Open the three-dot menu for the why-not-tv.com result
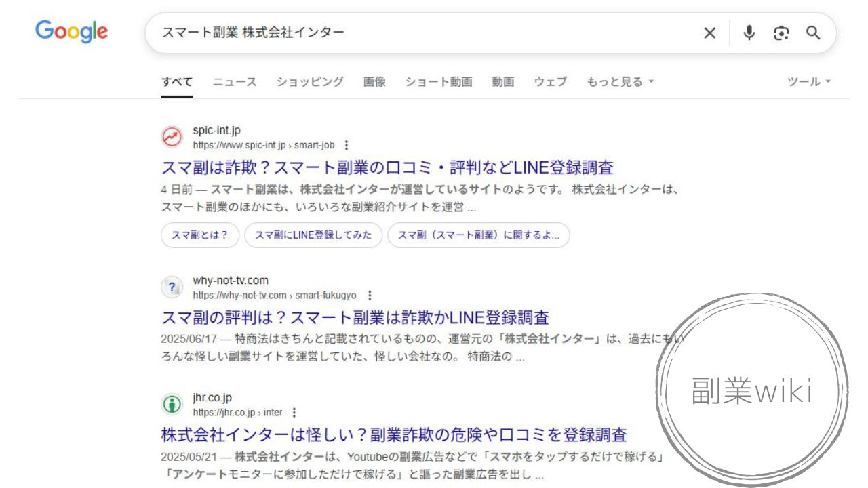This screenshot has width=868, height=488. tap(369, 296)
